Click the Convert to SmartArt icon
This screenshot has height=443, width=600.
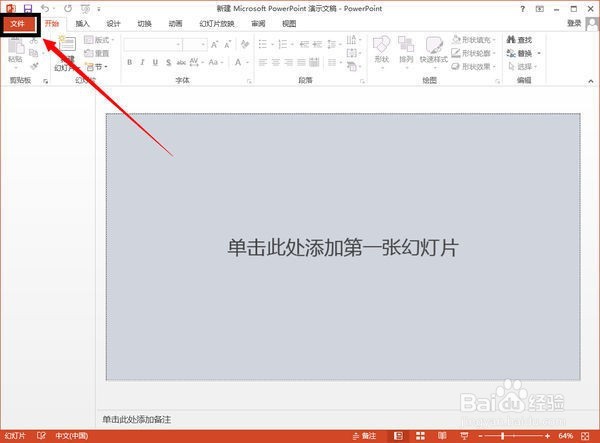click(353, 67)
